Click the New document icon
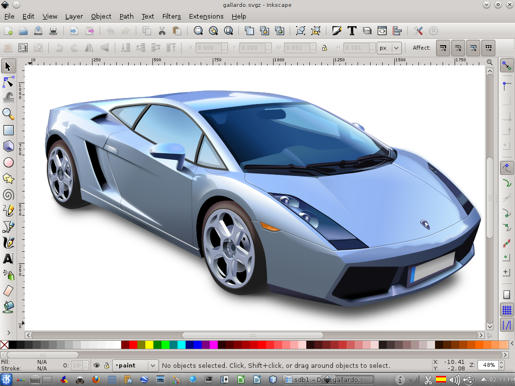 8,31
